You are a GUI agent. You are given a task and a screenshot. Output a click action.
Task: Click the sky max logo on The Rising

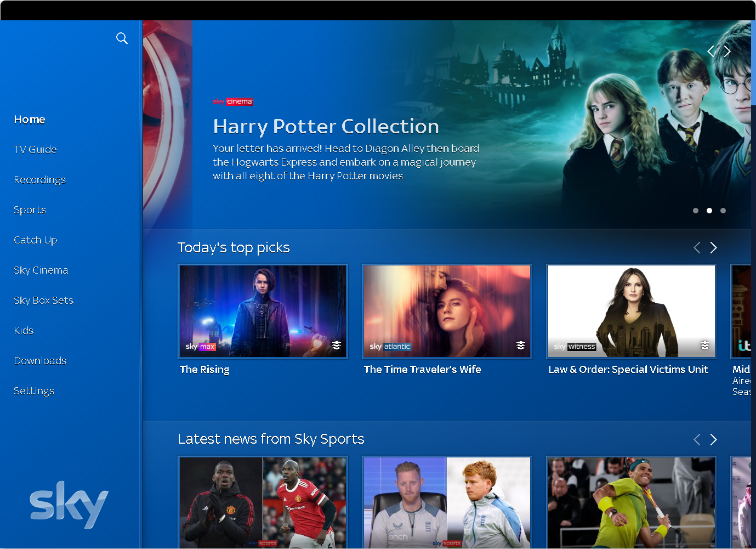click(199, 346)
